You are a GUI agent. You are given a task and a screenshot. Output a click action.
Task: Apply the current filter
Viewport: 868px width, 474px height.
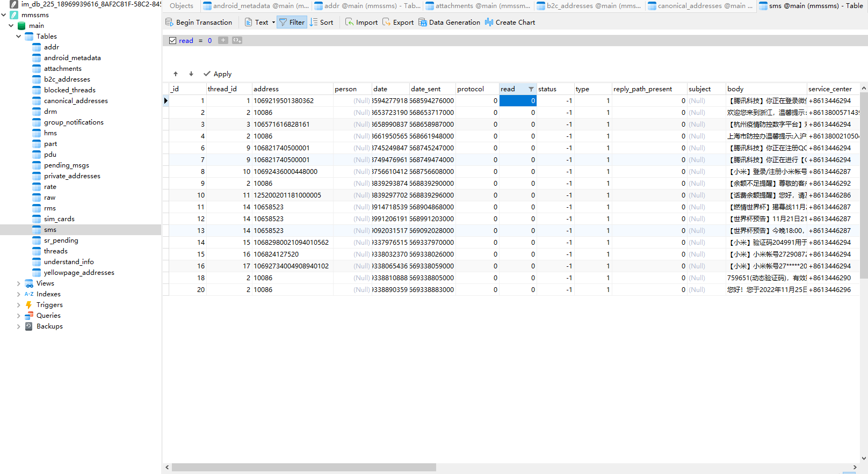(218, 74)
